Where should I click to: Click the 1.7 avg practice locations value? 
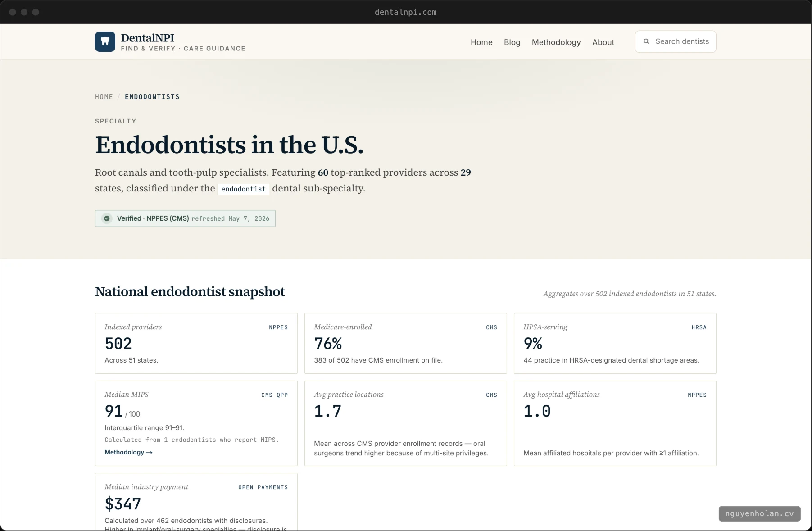click(x=328, y=411)
